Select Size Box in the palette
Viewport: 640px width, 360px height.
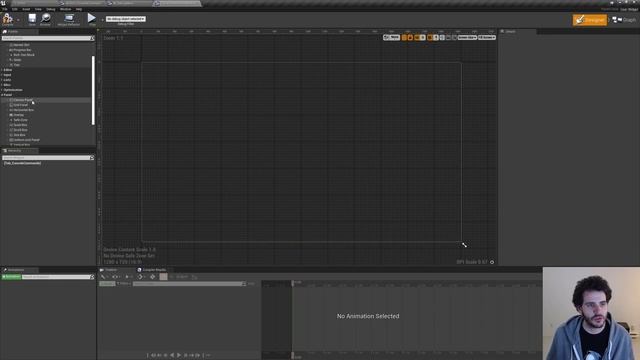point(18,135)
